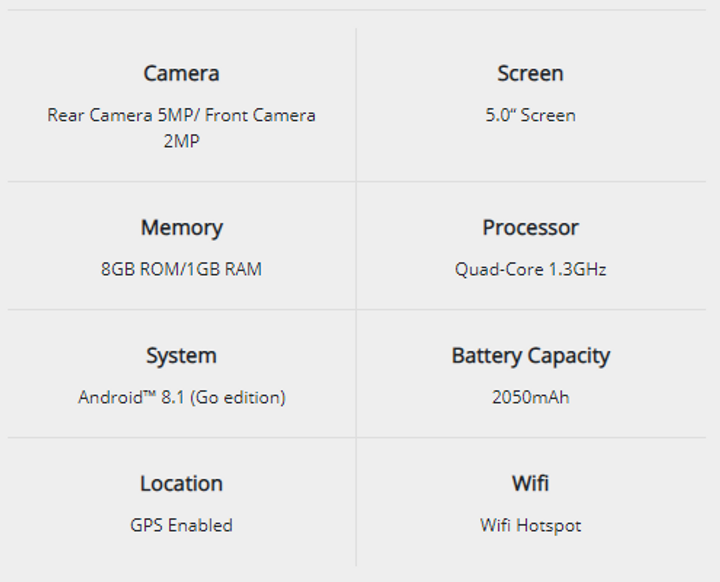Select the 2050mAh battery value
This screenshot has width=720, height=582.
[x=530, y=397]
